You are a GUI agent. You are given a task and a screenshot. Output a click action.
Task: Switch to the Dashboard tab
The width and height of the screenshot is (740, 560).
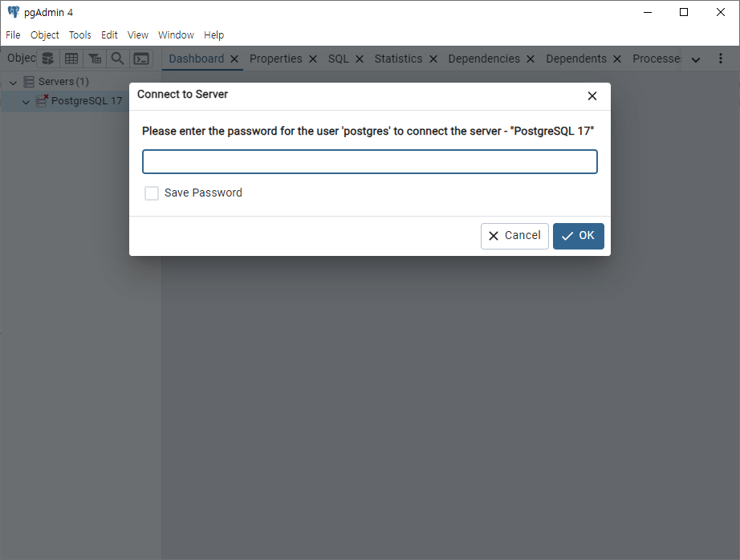click(197, 59)
